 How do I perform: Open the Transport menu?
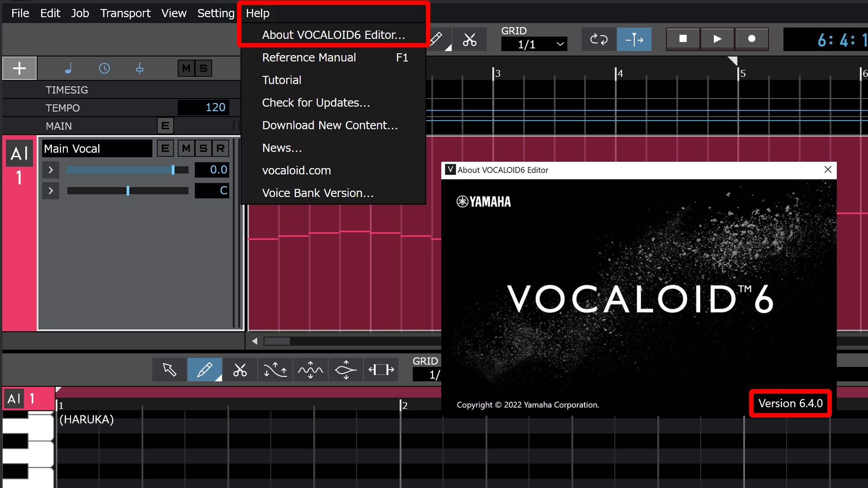click(x=125, y=13)
